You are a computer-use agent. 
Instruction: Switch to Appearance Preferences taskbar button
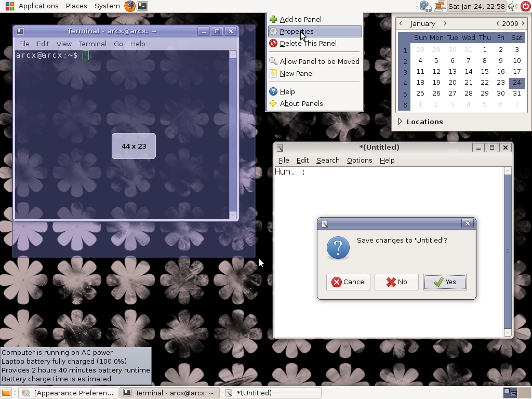tap(68, 393)
